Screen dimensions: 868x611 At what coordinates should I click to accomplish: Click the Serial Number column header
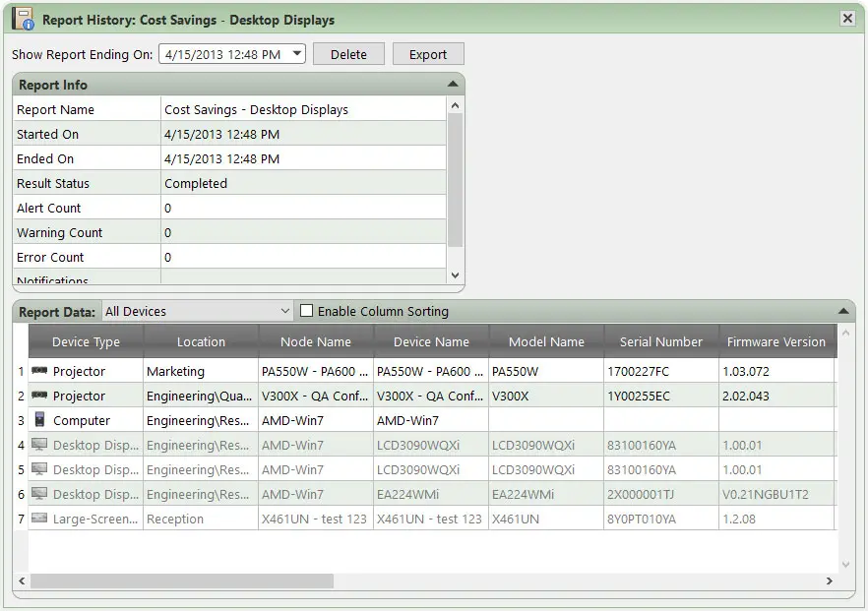pos(660,342)
